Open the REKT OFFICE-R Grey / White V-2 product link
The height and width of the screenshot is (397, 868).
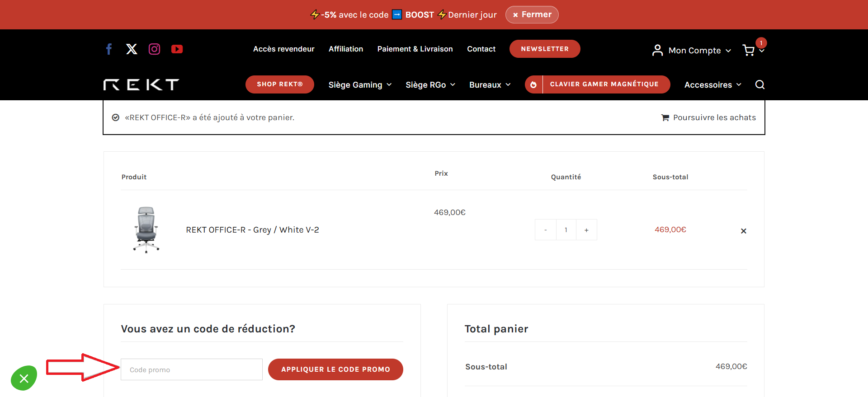[252, 230]
